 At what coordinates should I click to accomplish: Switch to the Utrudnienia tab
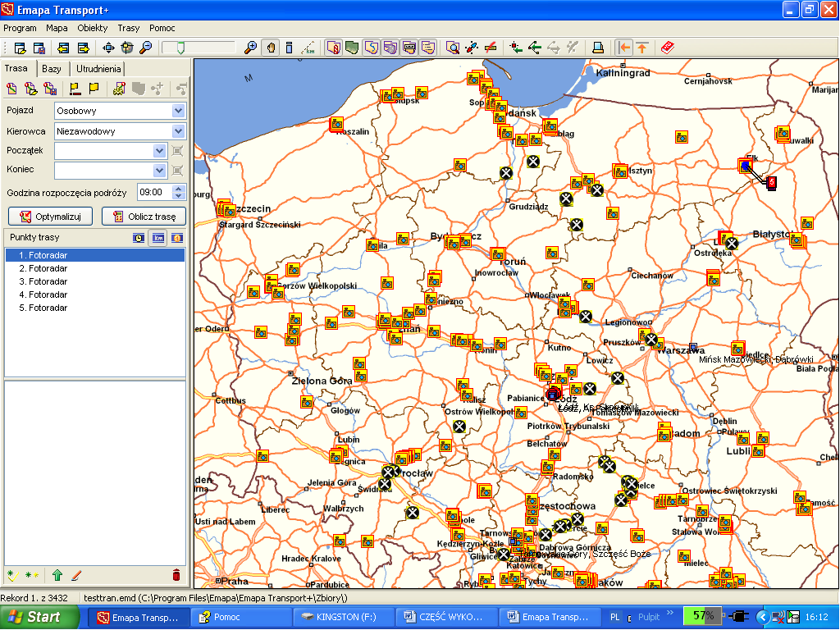pyautogui.click(x=98, y=69)
